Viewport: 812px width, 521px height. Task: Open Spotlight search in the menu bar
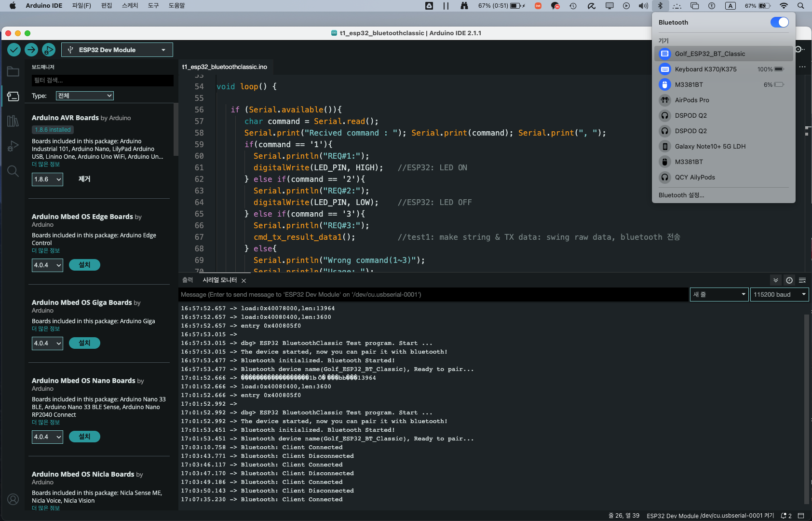pyautogui.click(x=800, y=6)
